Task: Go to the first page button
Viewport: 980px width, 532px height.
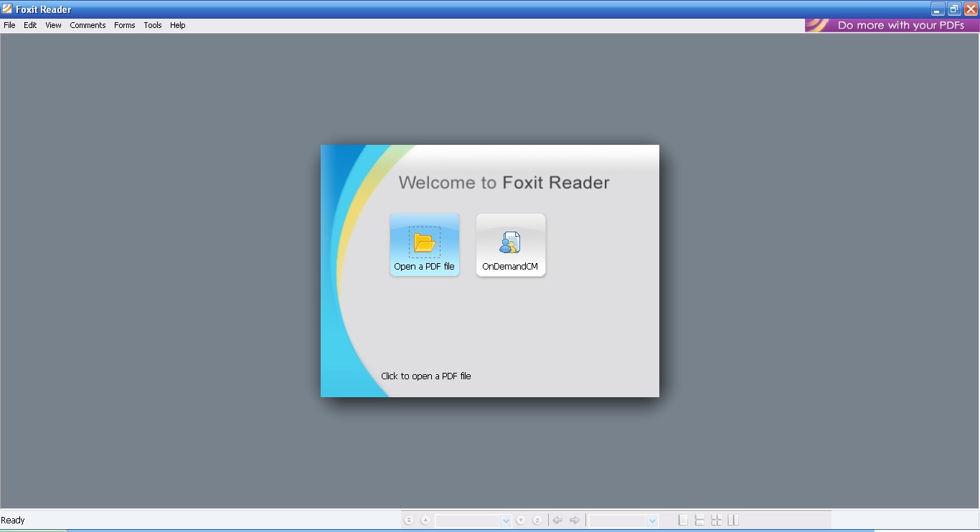Action: [409, 521]
